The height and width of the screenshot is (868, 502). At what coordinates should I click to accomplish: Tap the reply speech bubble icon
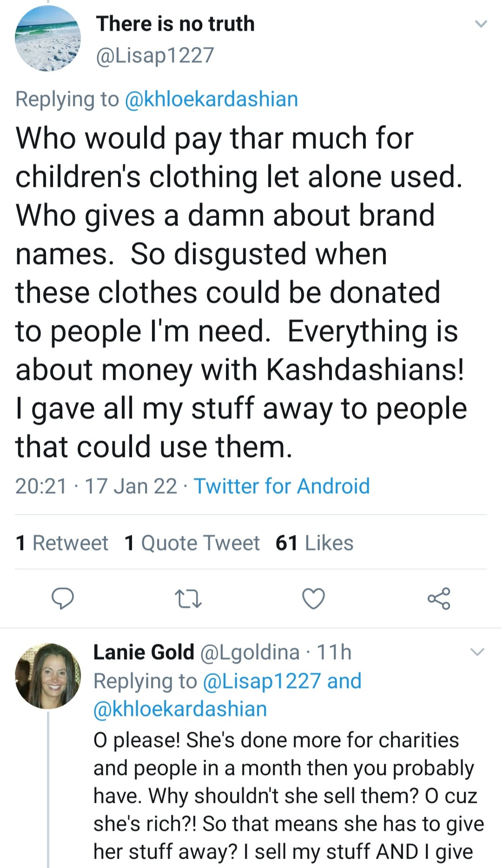(x=62, y=598)
